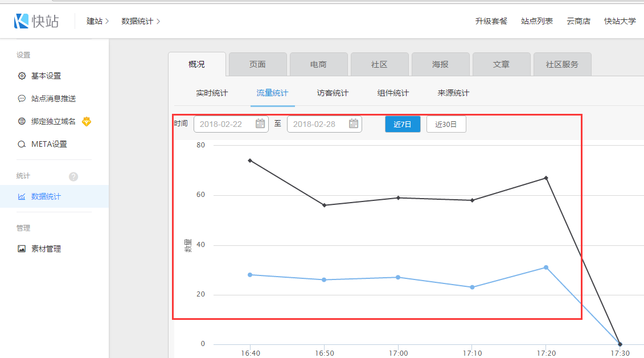Expand the 数据统计 breadcrumb menu
Screen dimensions: 644x358
point(141,21)
